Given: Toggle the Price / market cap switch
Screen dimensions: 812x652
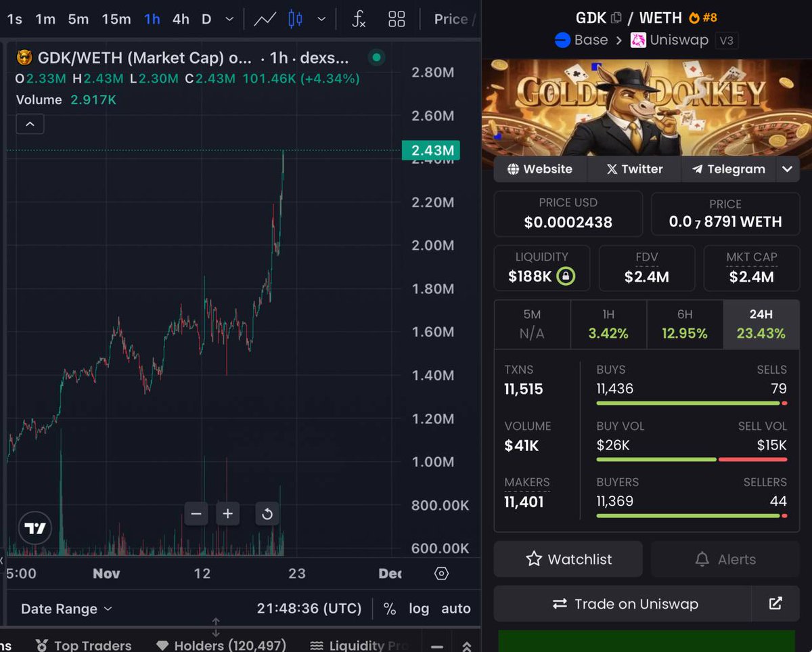Looking at the screenshot, I should pyautogui.click(x=455, y=19).
